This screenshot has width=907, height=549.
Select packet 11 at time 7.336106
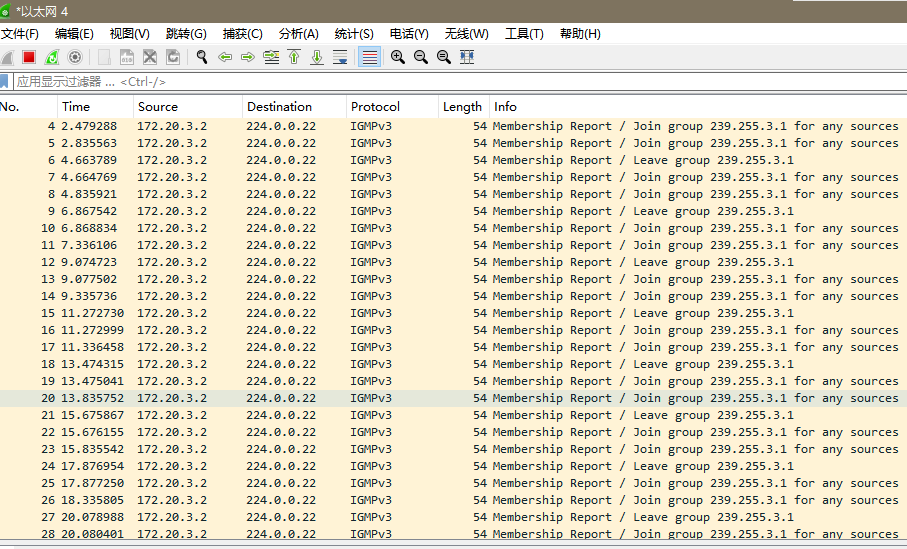(454, 245)
